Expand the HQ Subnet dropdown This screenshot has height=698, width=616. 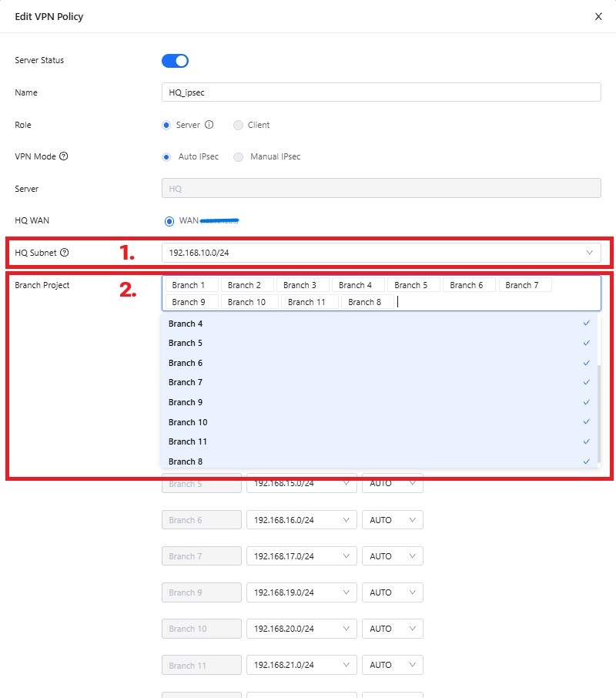381,253
